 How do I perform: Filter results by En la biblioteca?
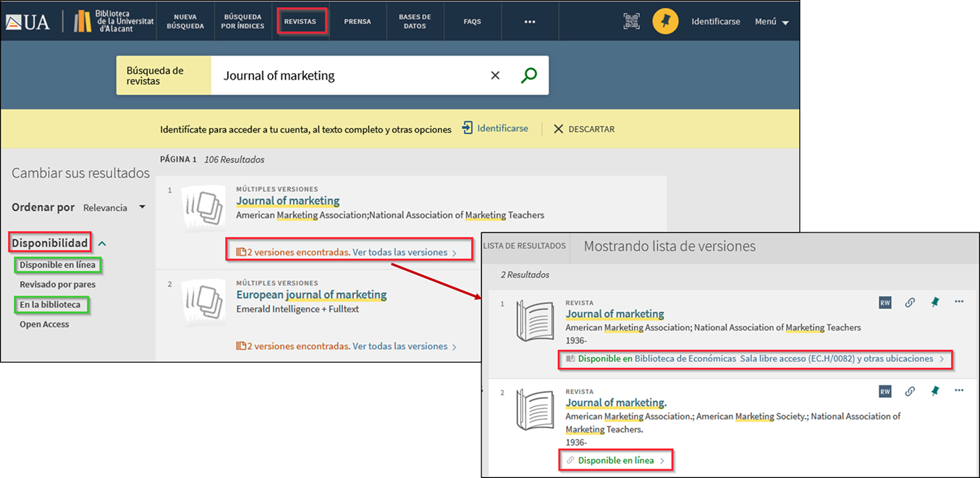[50, 305]
